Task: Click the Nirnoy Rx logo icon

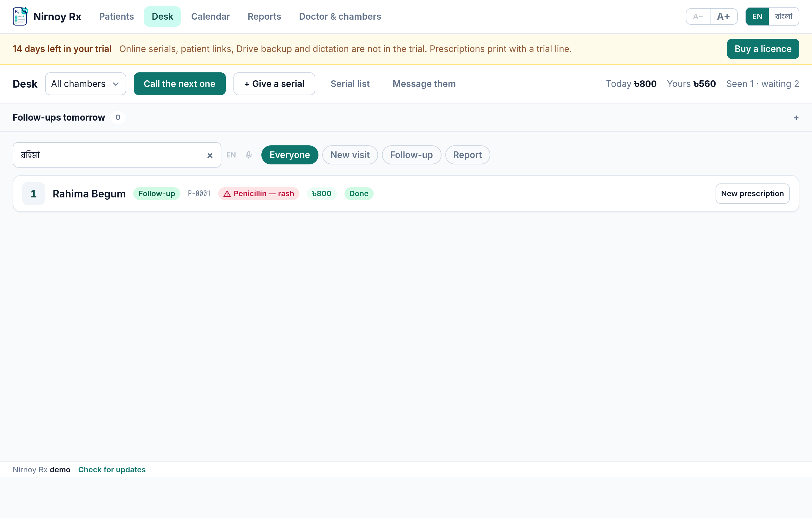Action: [20, 16]
